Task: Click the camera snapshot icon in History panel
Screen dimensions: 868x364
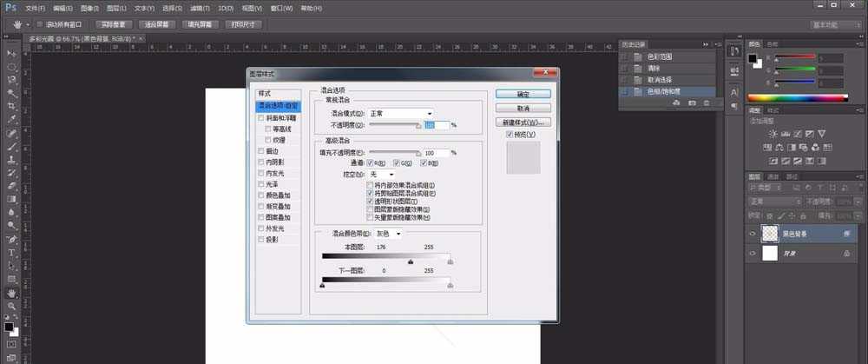Action: tap(691, 103)
